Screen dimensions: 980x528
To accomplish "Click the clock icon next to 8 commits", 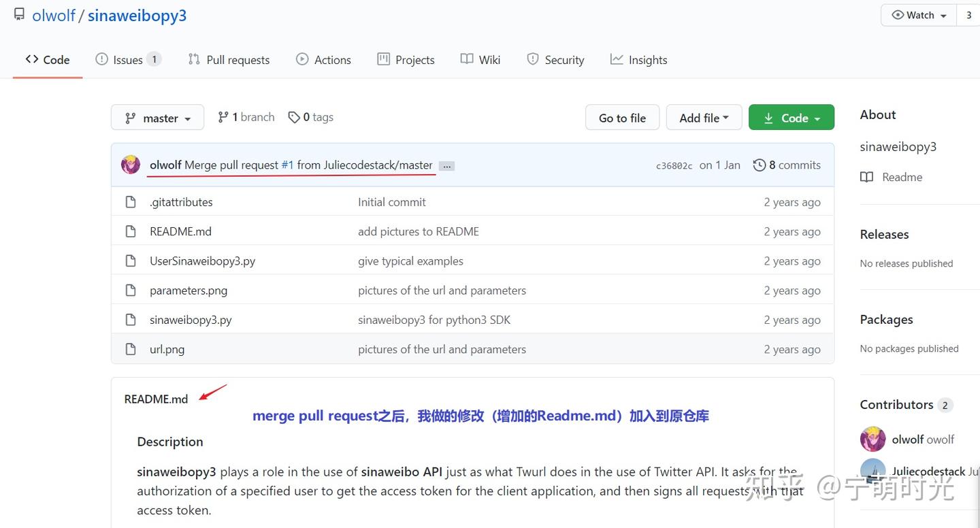I will pyautogui.click(x=759, y=165).
